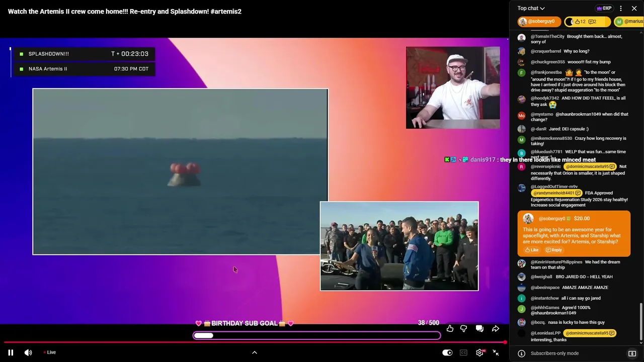The width and height of the screenshot is (644, 362).
Task: Open @soberguy0 avatar in the $20.00 card
Action: coord(528,219)
